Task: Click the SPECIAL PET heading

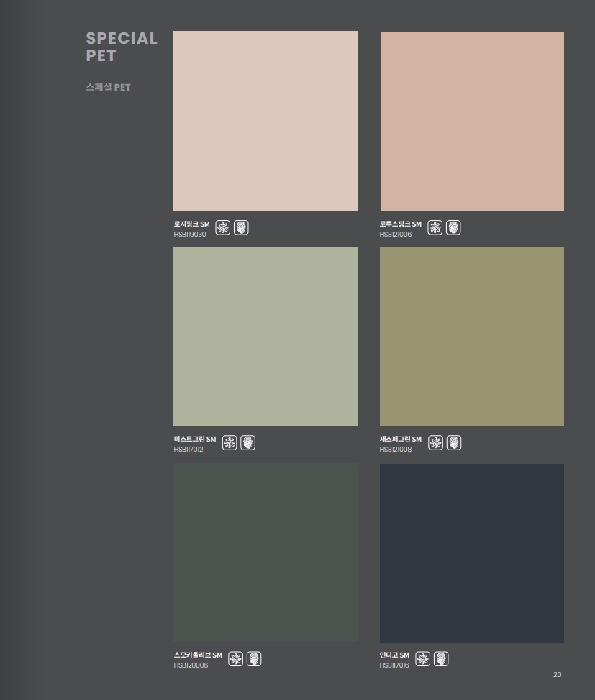Action: click(122, 47)
